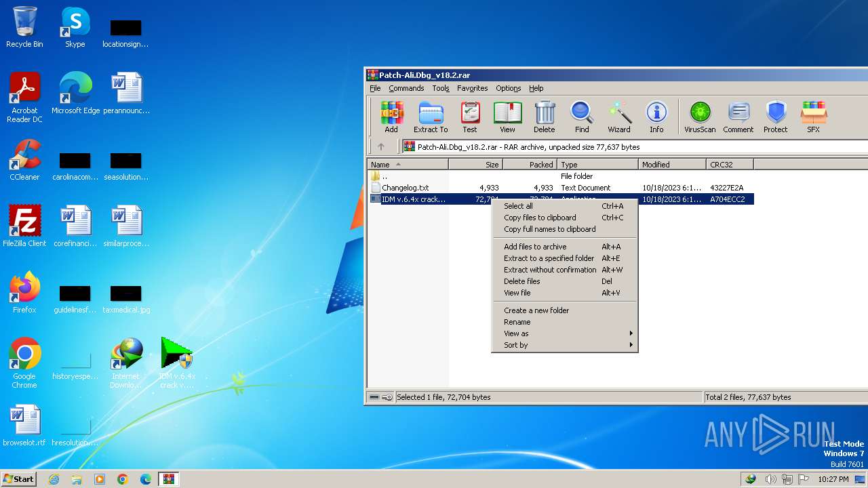The height and width of the screenshot is (488, 868).
Task: Expand the Sort by submenu
Action: [x=564, y=345]
